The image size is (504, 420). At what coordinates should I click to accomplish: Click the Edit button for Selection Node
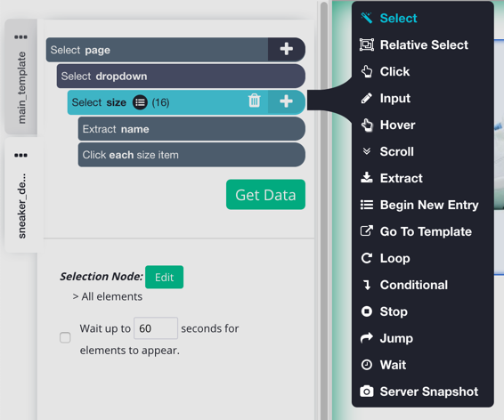[x=164, y=277]
